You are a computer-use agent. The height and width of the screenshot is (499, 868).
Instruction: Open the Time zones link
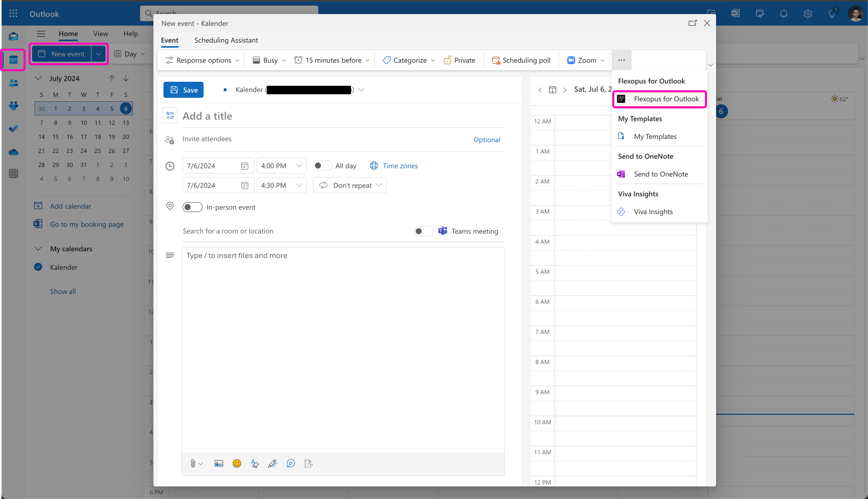tap(400, 166)
